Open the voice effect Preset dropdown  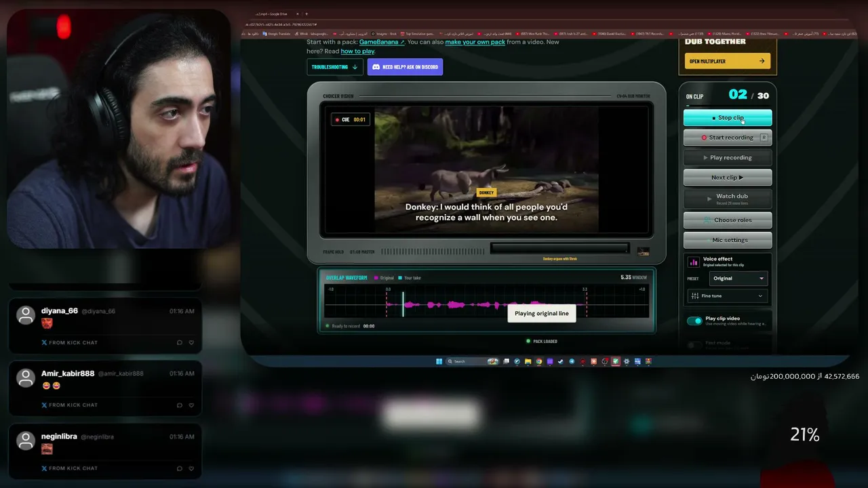738,279
